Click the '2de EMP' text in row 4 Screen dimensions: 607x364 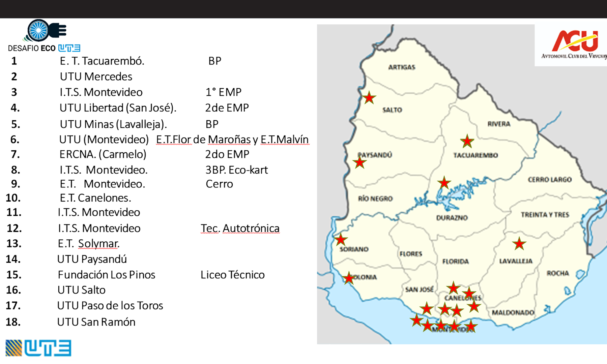[227, 108]
